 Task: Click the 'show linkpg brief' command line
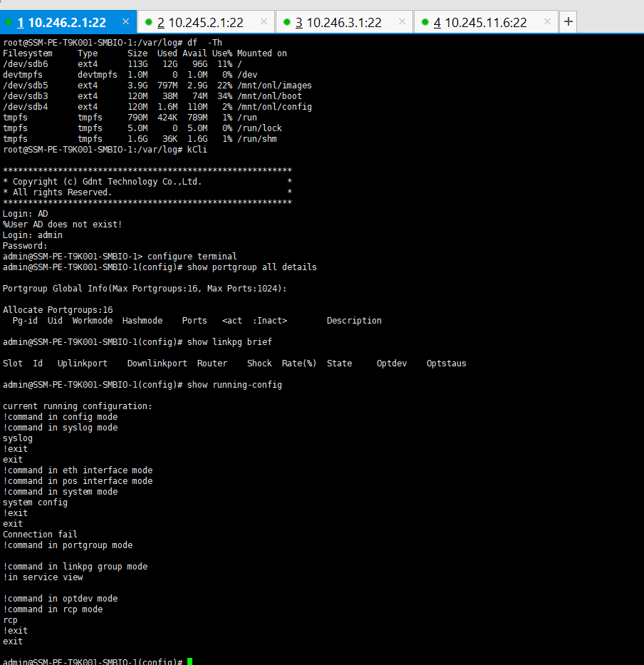pyautogui.click(x=229, y=342)
